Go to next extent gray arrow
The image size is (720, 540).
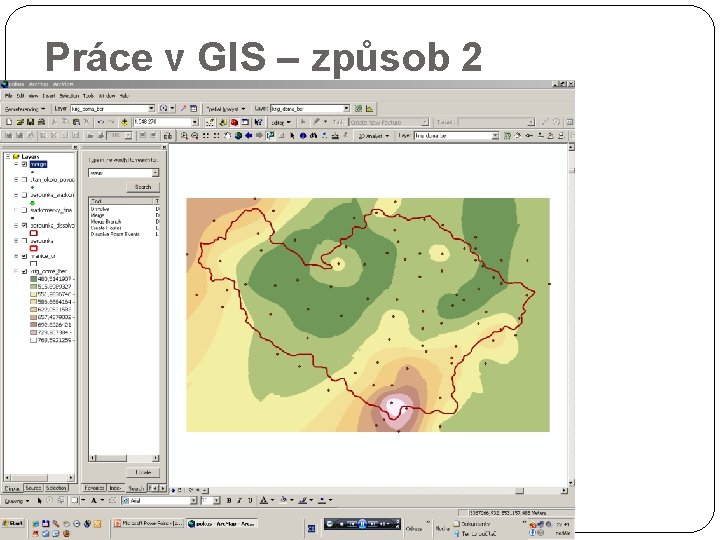[259, 135]
